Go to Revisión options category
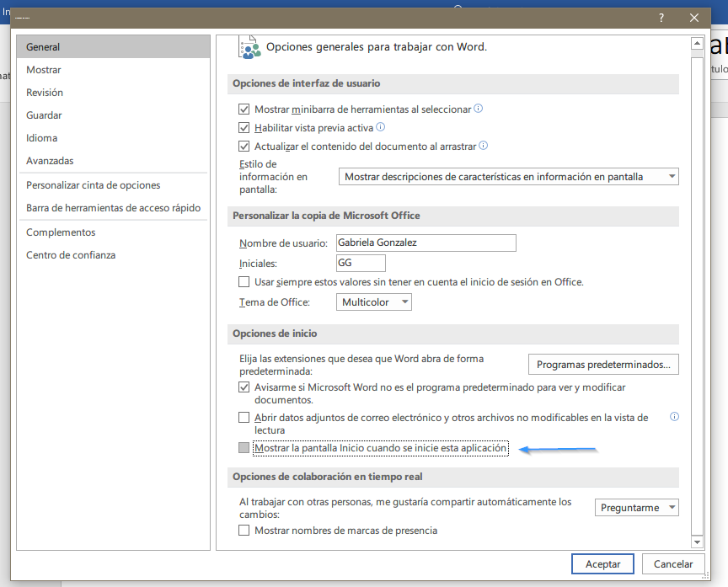728x587 pixels. point(113,93)
